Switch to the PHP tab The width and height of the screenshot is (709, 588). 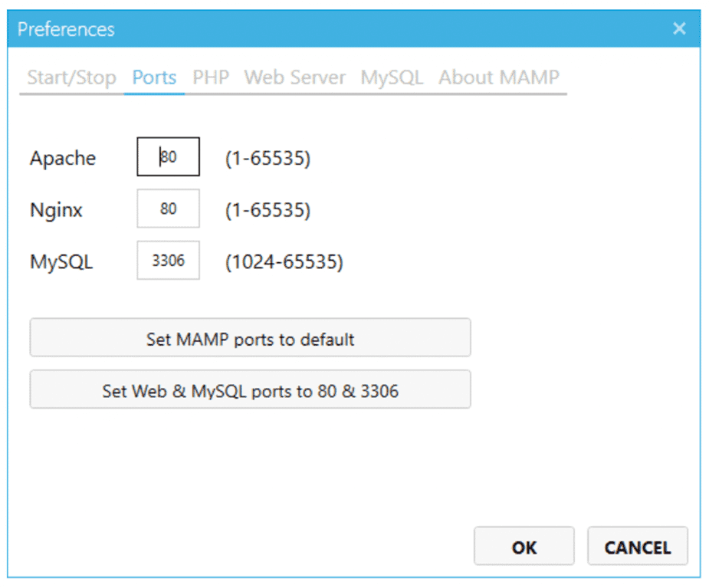[210, 77]
